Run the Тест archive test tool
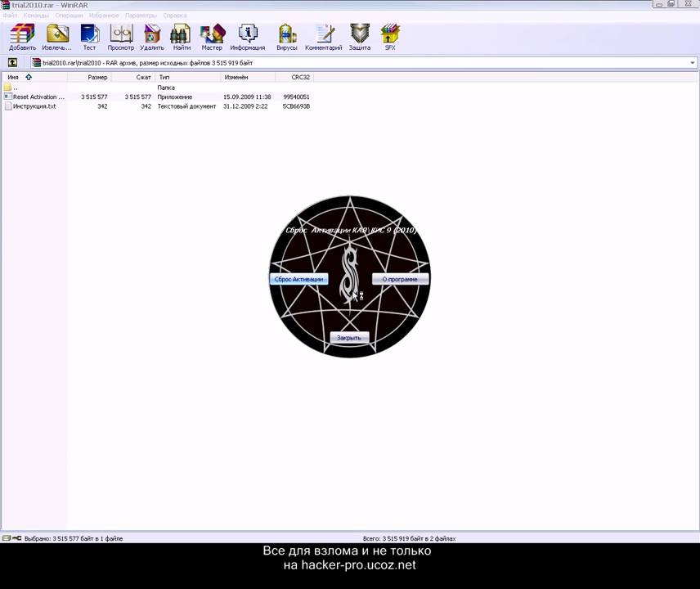This screenshot has height=589, width=700. (90, 37)
